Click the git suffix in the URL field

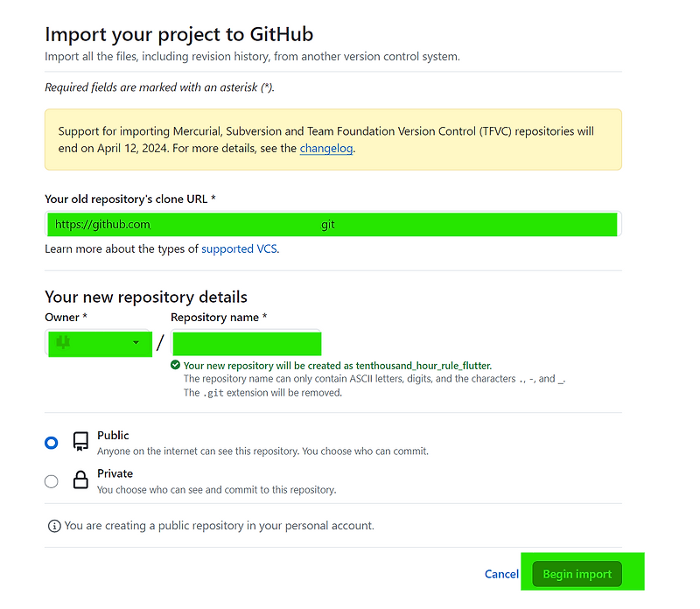click(x=329, y=225)
